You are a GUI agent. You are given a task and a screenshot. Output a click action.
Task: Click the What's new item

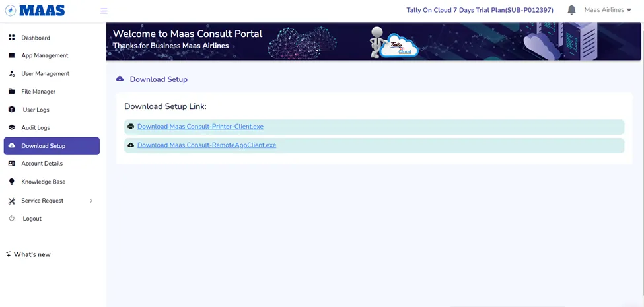32,254
